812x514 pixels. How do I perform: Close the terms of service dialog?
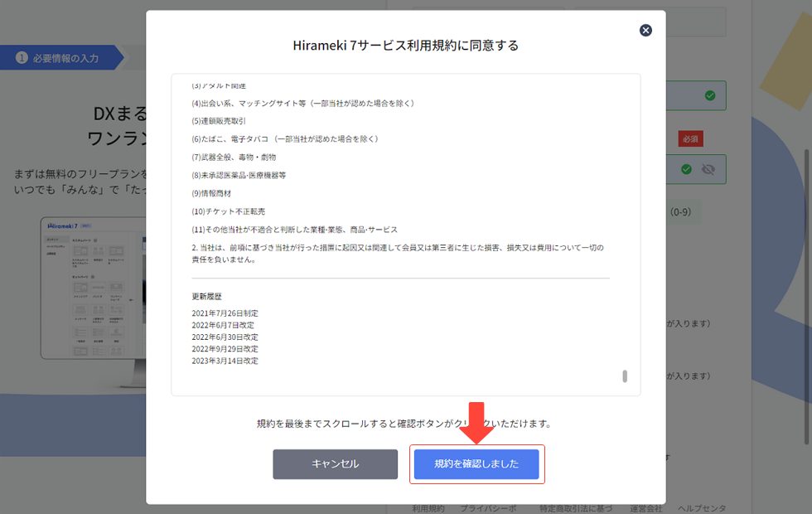coord(645,30)
